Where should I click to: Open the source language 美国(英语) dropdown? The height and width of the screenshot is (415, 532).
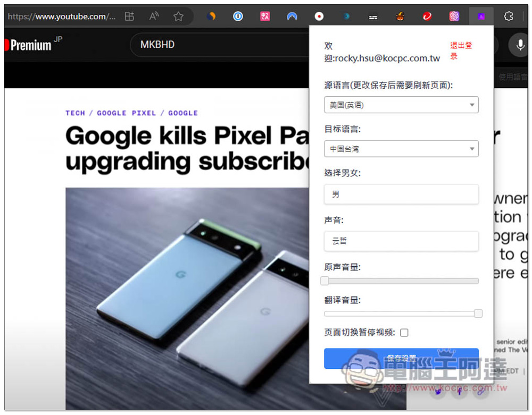[x=401, y=105]
